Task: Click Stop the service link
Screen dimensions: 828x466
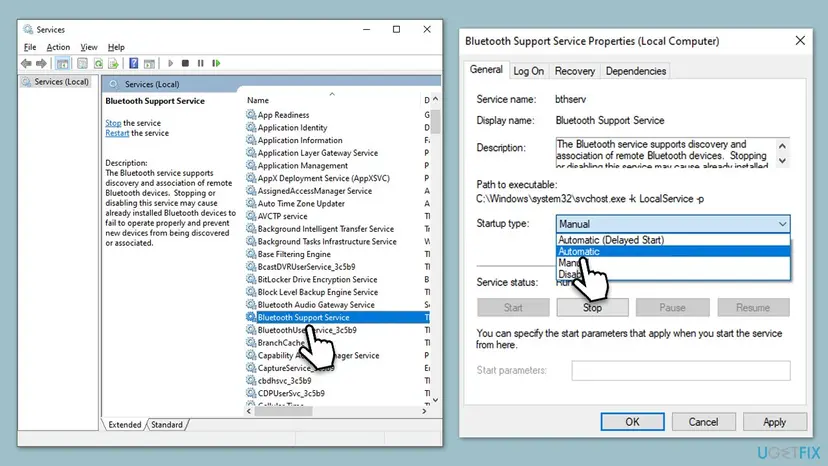Action: pyautogui.click(x=113, y=123)
